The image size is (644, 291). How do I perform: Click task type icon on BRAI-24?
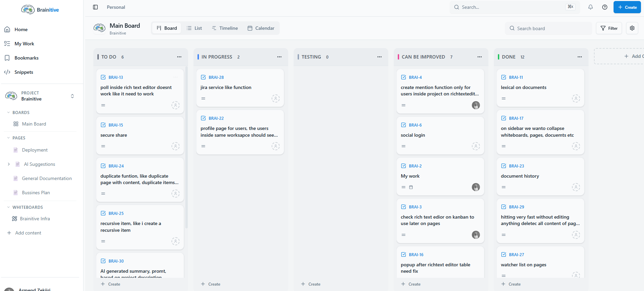point(103,166)
